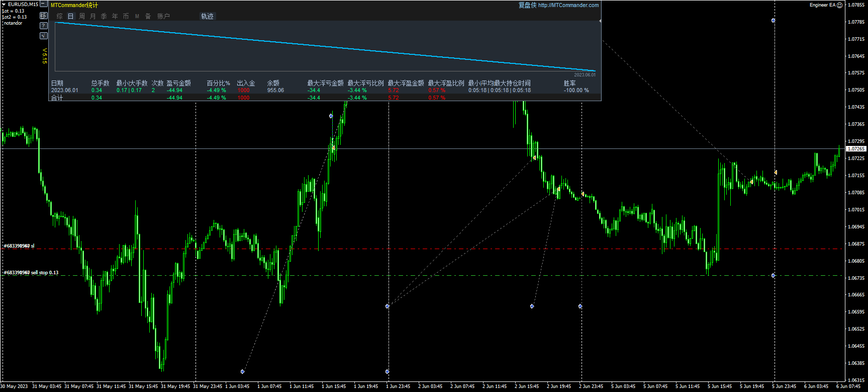Click the 最大浮盈金额 column header
The height and width of the screenshot is (392, 868).
406,83
